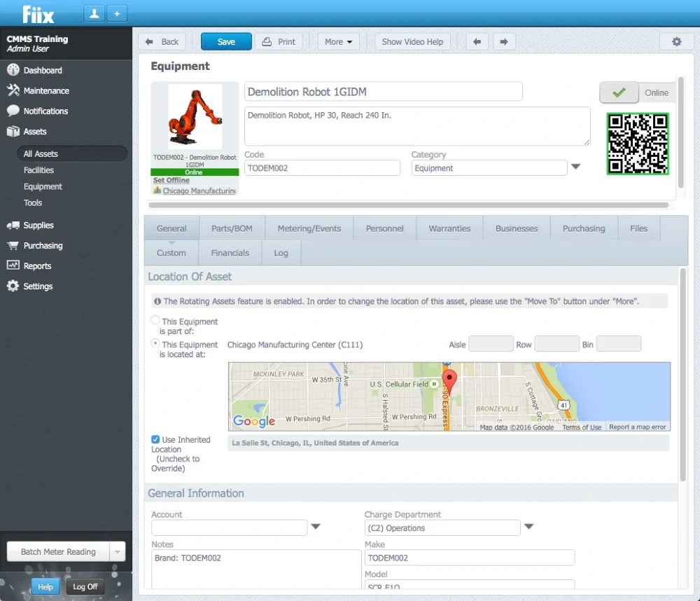Click the user profile icon in header
This screenshot has height=601, width=700.
click(94, 13)
